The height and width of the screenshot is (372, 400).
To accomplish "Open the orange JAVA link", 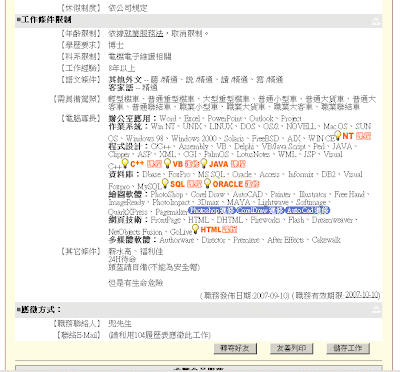I will (x=219, y=164).
